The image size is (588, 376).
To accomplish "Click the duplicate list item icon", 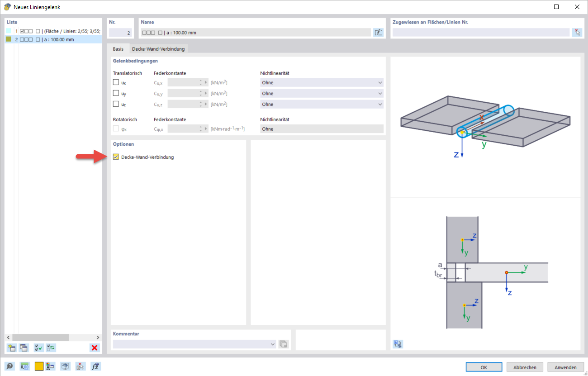I will 24,347.
